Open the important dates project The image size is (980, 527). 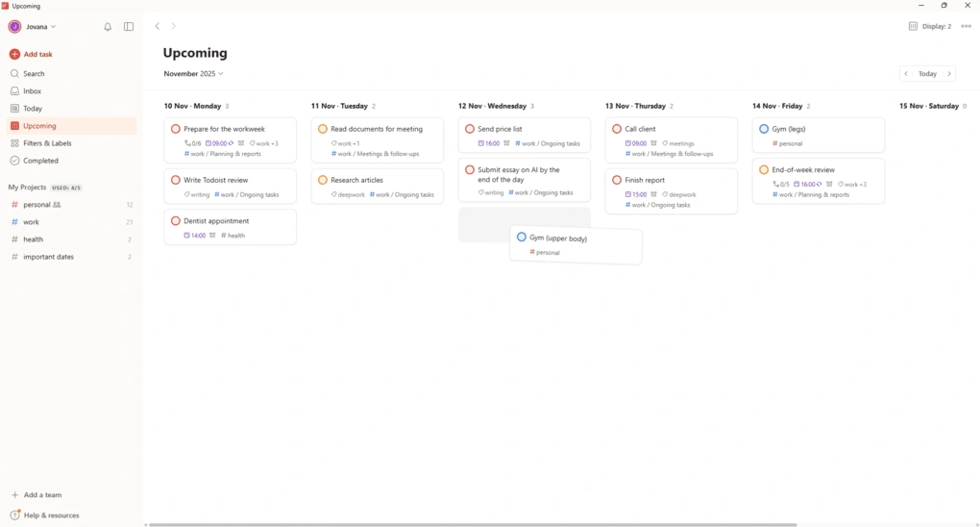(x=72, y=257)
